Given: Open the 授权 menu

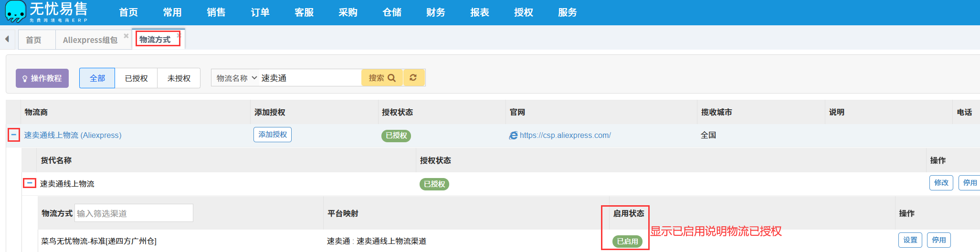Looking at the screenshot, I should coord(524,12).
